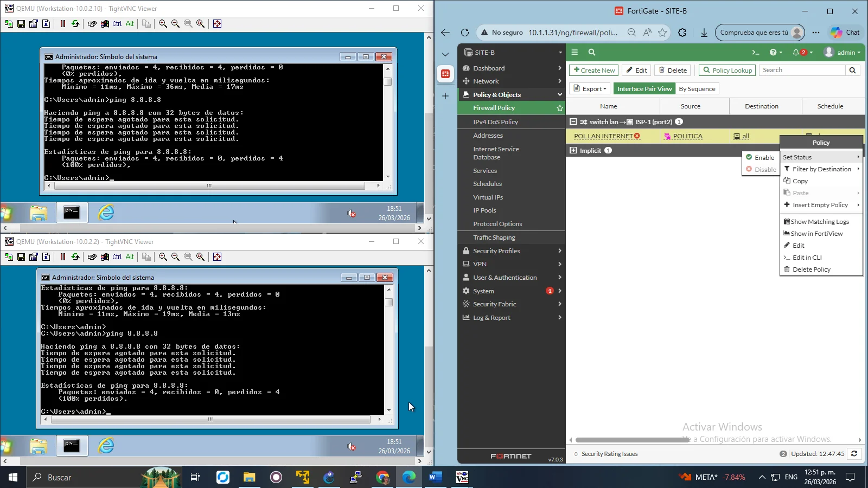Open the notifications bell dropdown
This screenshot has height=488, width=868.
click(x=802, y=53)
